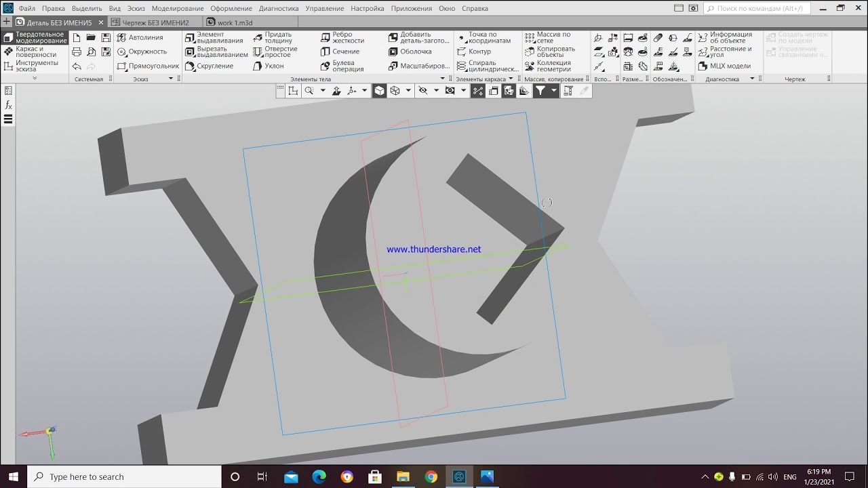Select the Оболочка shell tool
The image size is (868, 488).
[410, 52]
